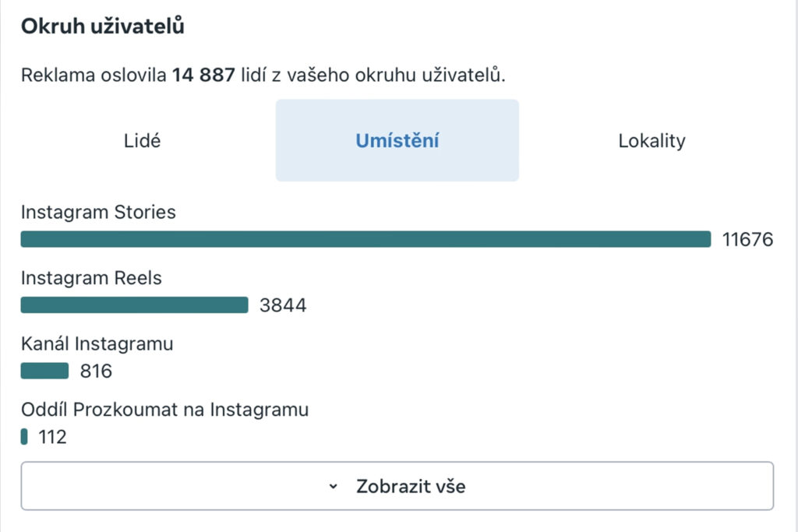Select the Kanál Instagramu label
The height and width of the screenshot is (532, 798).
97,344
